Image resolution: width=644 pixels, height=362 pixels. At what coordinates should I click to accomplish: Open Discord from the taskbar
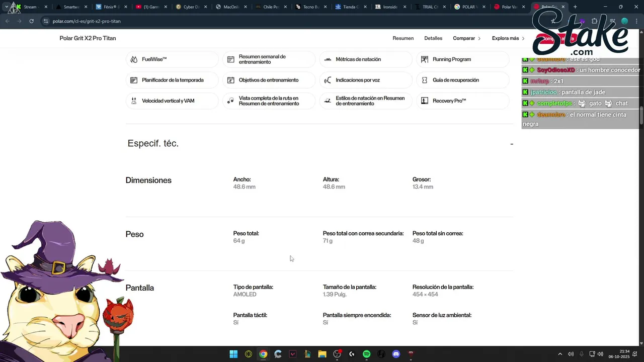pyautogui.click(x=396, y=354)
